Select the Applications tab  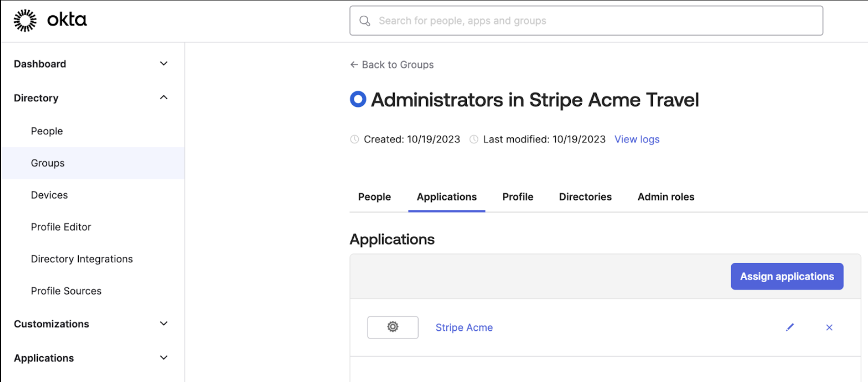pos(447,197)
